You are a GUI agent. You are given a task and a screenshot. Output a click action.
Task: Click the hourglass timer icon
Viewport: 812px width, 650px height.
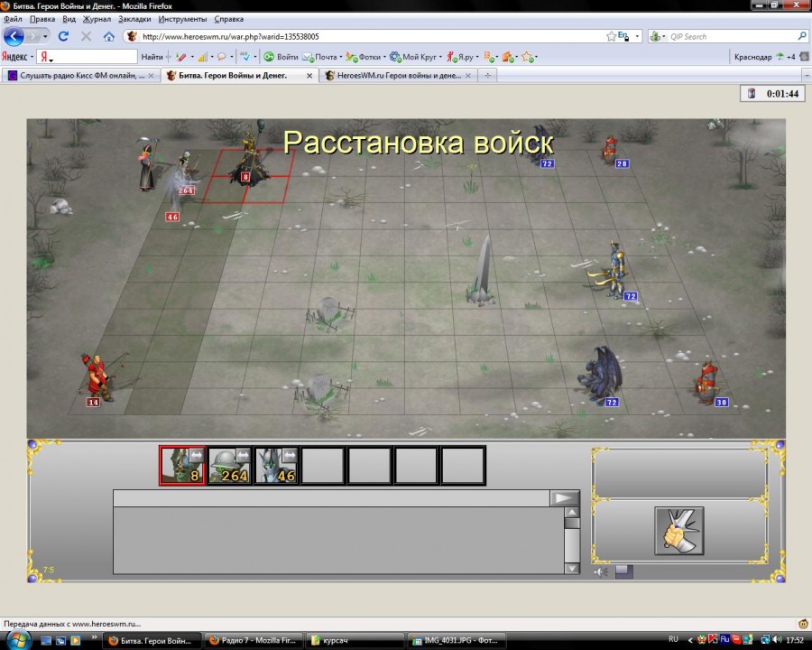pos(752,94)
